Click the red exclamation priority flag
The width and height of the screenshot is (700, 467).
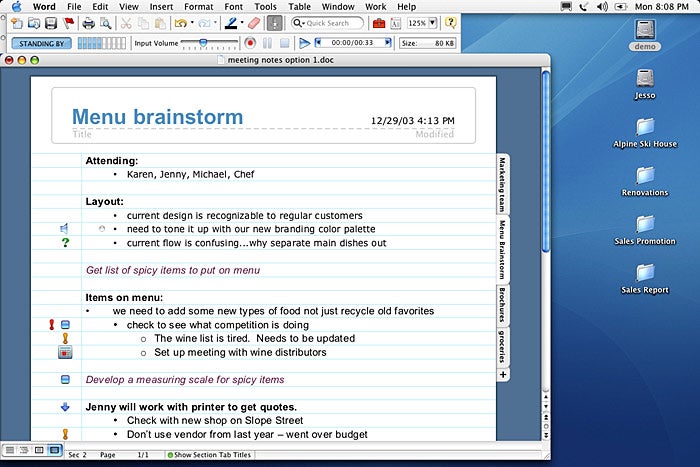coord(51,325)
